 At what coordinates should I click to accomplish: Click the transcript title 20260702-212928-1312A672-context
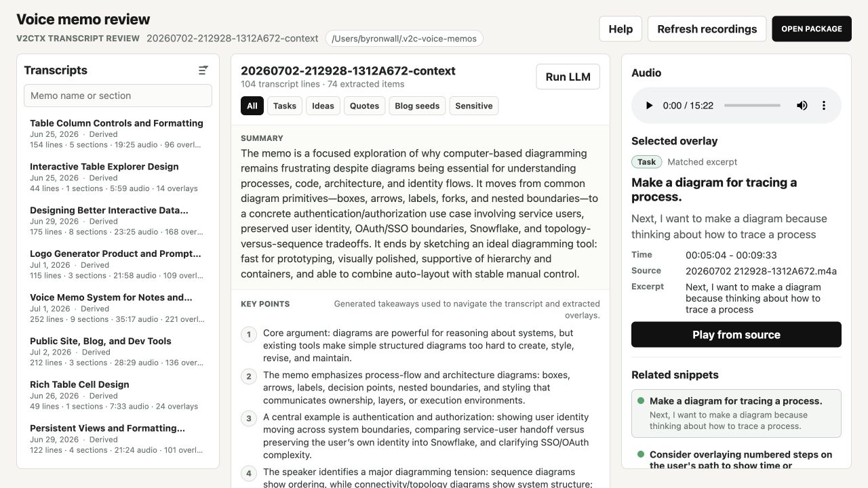[348, 70]
